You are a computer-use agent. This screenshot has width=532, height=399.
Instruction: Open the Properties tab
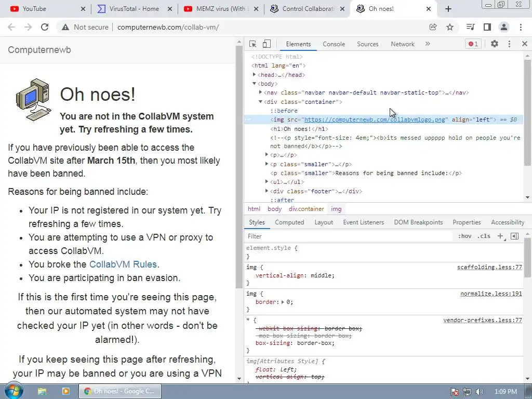click(467, 222)
